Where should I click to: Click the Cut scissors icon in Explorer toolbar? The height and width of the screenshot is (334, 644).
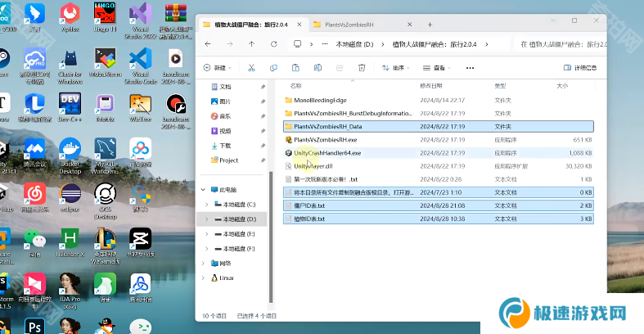(251, 68)
